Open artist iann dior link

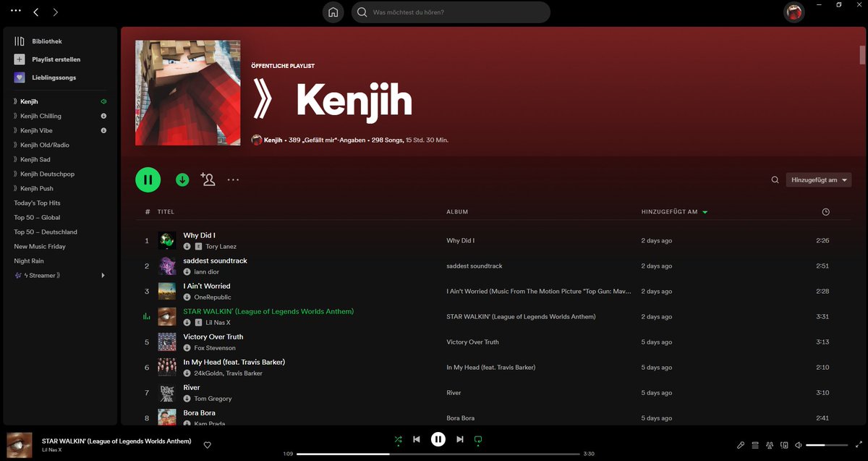coord(206,272)
